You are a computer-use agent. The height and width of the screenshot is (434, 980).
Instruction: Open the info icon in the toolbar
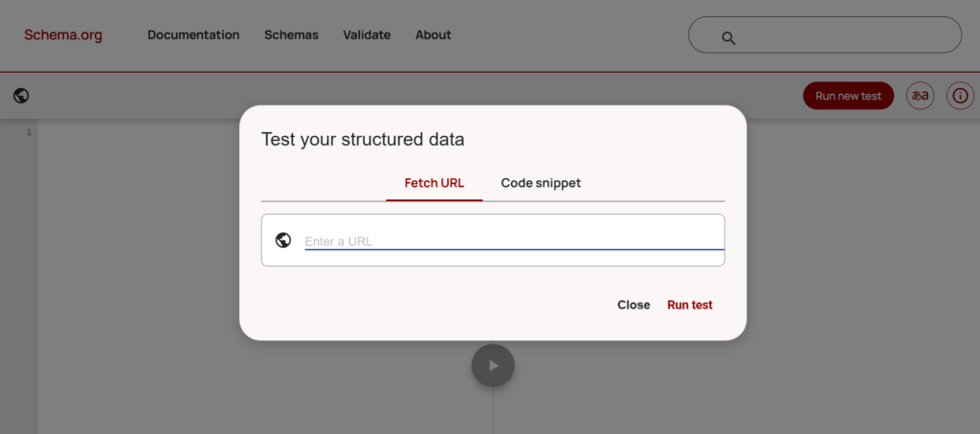(960, 96)
